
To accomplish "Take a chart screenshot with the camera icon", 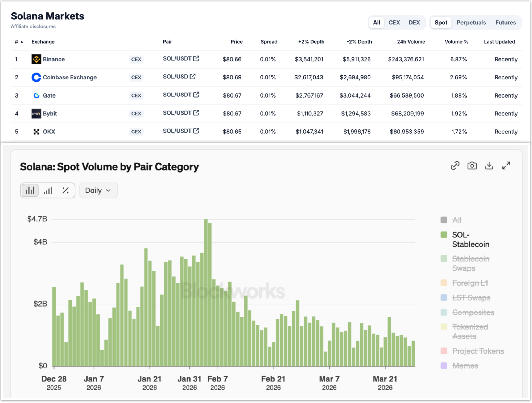I will tap(472, 166).
